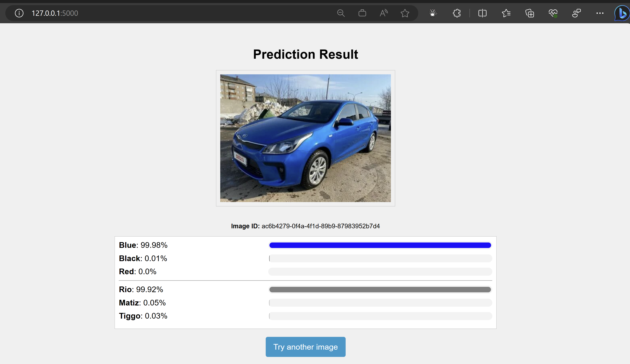Open the Extensions puzzle icon
The height and width of the screenshot is (364, 630).
456,13
